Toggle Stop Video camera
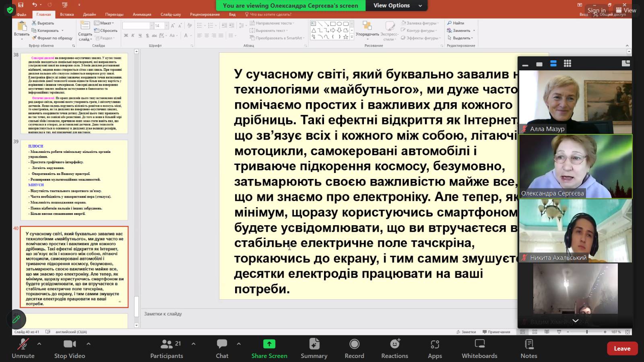 click(x=70, y=348)
